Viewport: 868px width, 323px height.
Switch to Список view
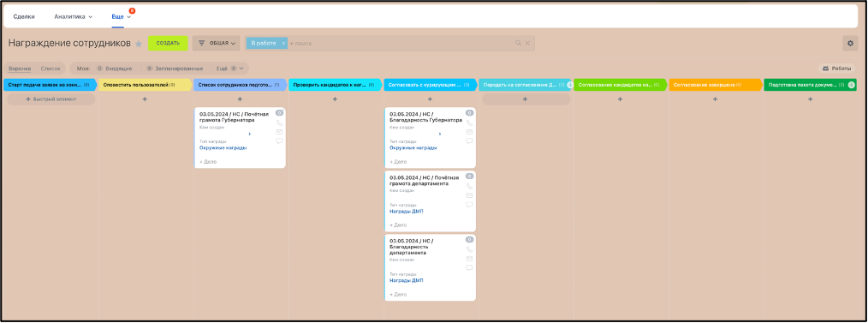[x=51, y=69]
